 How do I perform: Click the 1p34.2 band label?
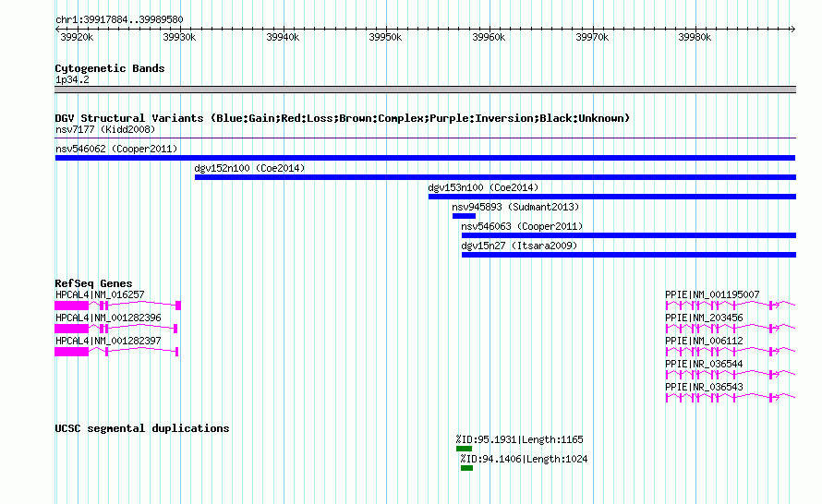72,79
